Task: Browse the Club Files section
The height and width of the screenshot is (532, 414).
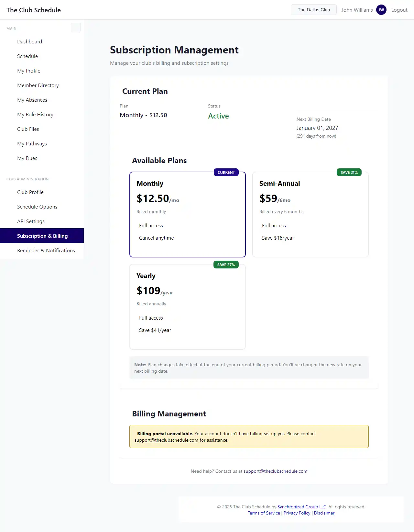Action: (x=28, y=129)
